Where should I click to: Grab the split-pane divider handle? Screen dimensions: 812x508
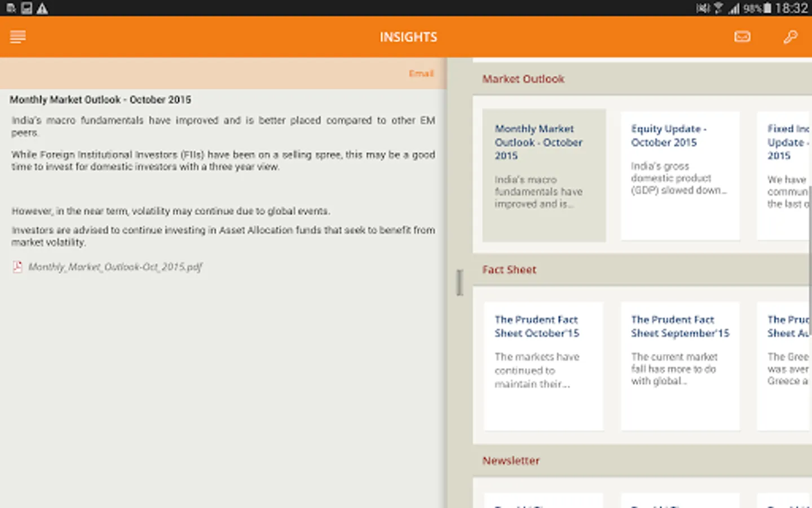[x=460, y=282]
